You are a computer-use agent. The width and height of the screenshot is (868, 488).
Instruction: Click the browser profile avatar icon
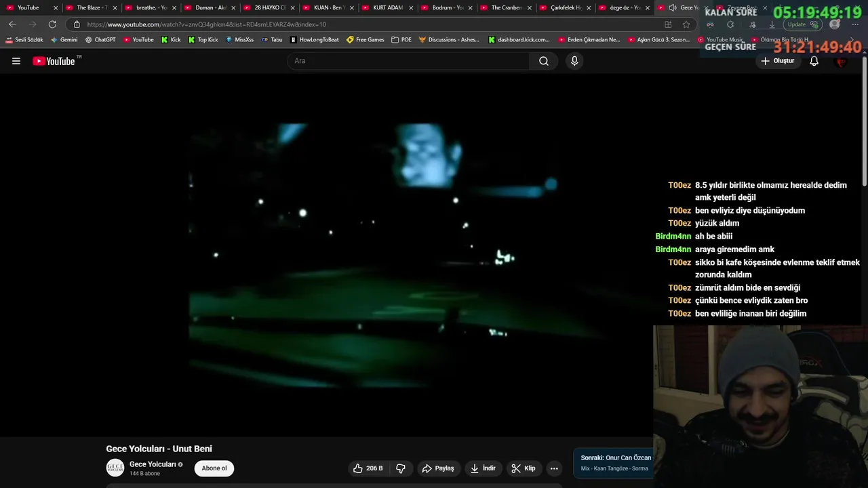point(835,24)
